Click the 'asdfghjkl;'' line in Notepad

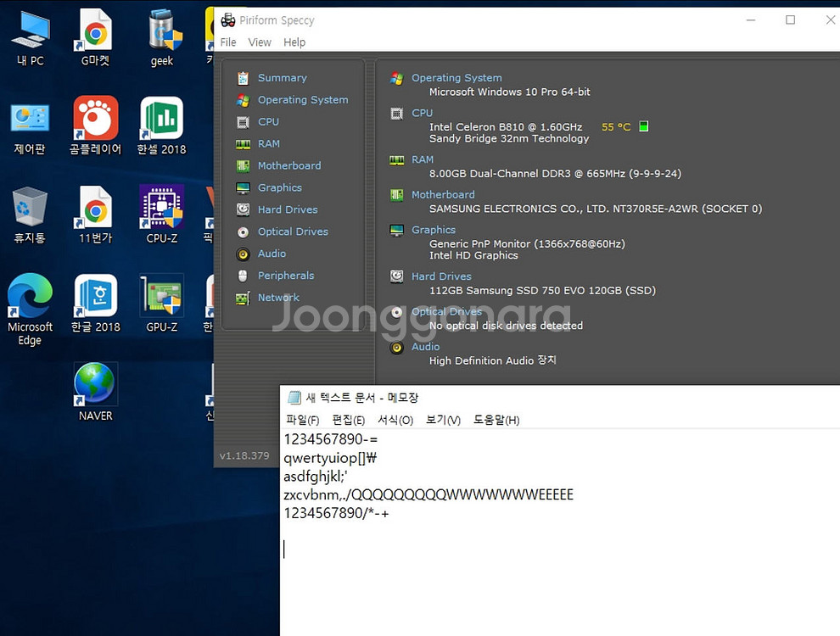(x=316, y=477)
